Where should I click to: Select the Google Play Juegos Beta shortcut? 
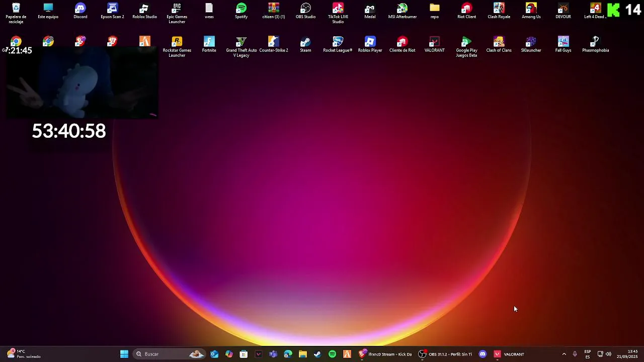[467, 47]
